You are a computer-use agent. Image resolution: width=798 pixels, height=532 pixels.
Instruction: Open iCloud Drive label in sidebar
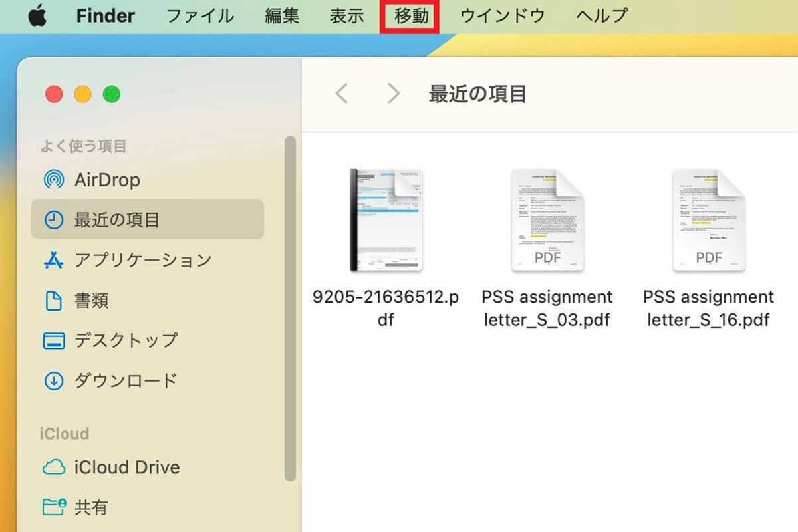[127, 467]
